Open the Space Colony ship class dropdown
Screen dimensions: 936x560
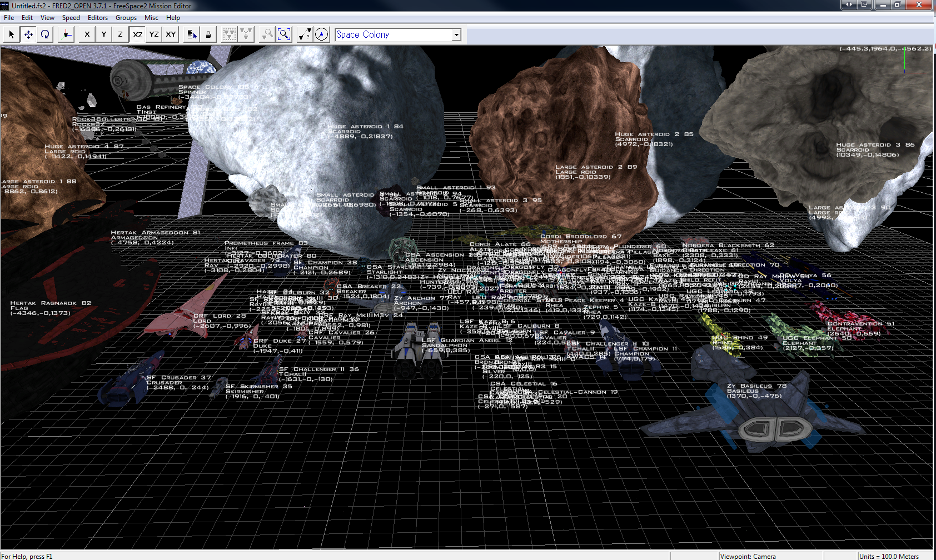(x=456, y=34)
